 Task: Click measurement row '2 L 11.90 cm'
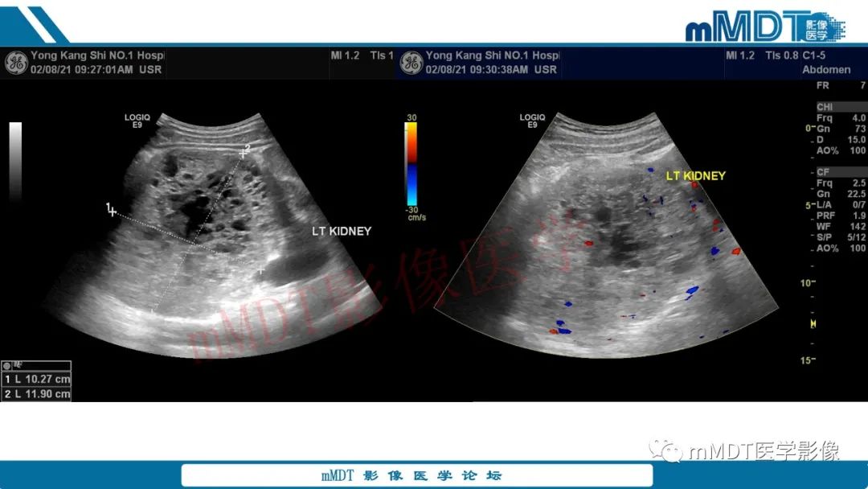click(36, 394)
